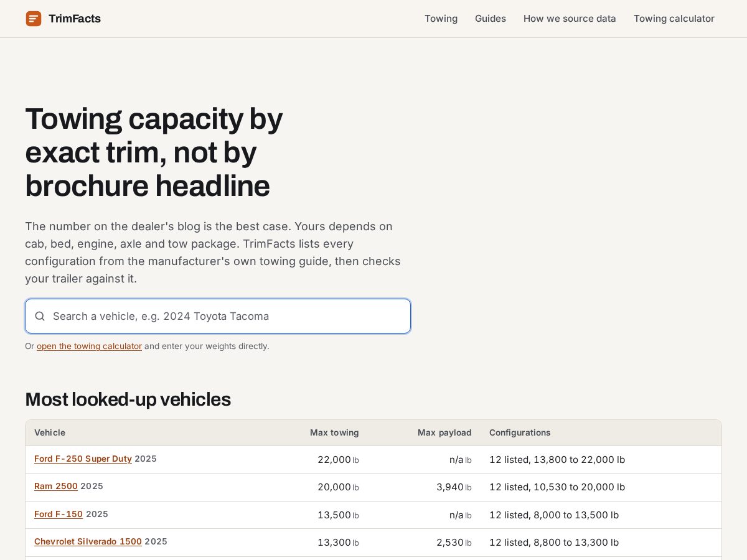Go to How we source data

tap(570, 19)
